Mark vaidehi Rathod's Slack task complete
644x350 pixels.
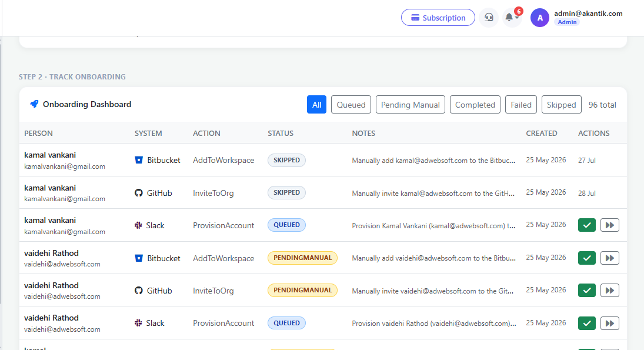(x=587, y=324)
